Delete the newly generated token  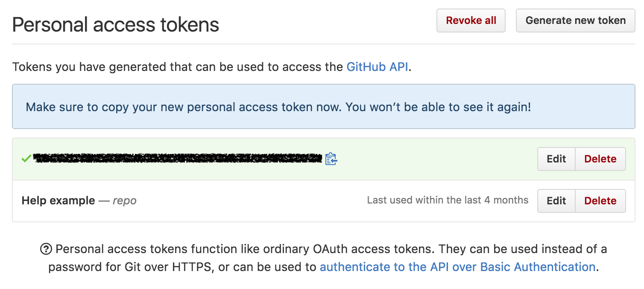tap(600, 159)
